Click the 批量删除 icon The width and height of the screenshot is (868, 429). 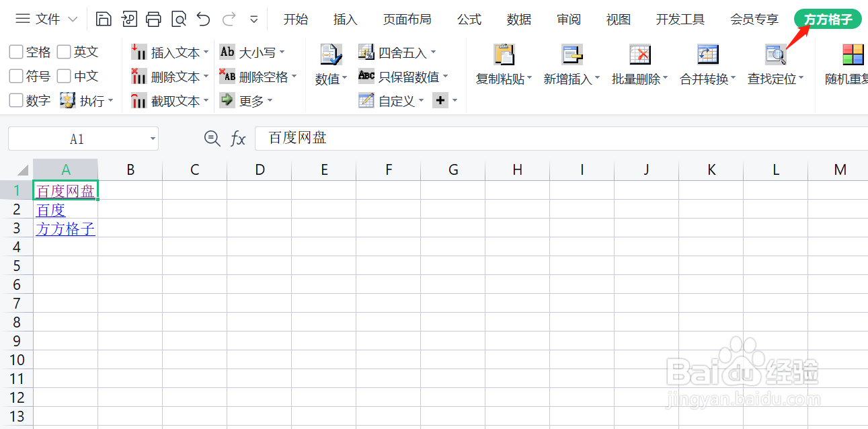tap(640, 54)
